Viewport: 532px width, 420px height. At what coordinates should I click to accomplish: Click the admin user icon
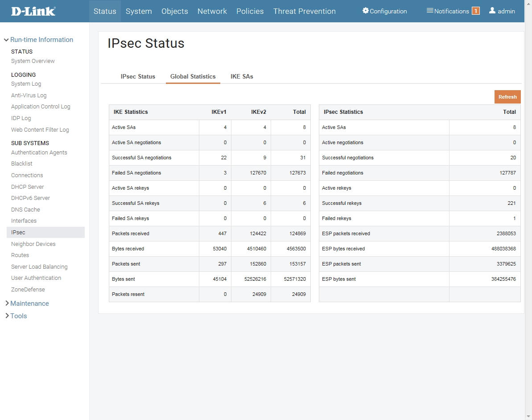point(492,11)
